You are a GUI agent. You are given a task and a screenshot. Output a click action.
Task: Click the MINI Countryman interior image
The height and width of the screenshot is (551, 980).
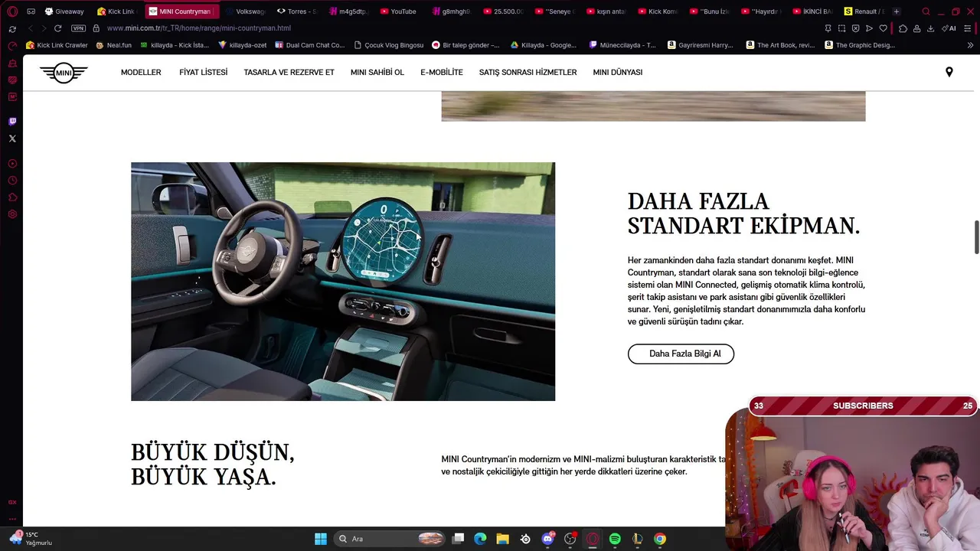pos(343,281)
